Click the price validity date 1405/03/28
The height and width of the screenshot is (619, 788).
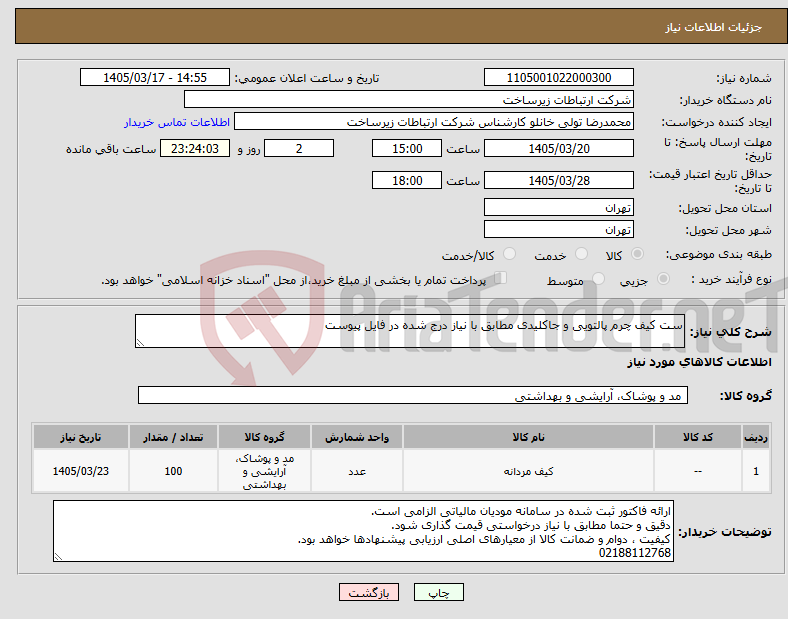pos(559,180)
